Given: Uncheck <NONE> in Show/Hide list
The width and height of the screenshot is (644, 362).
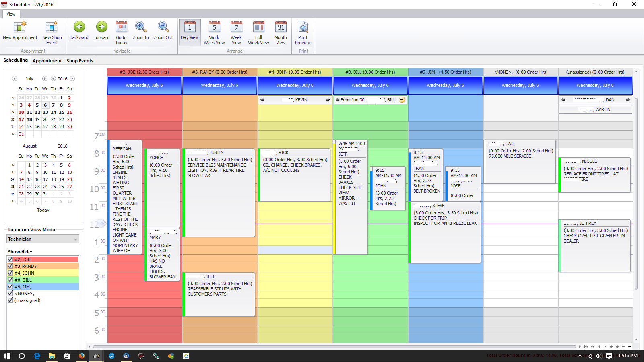Looking at the screenshot, I should 10,294.
